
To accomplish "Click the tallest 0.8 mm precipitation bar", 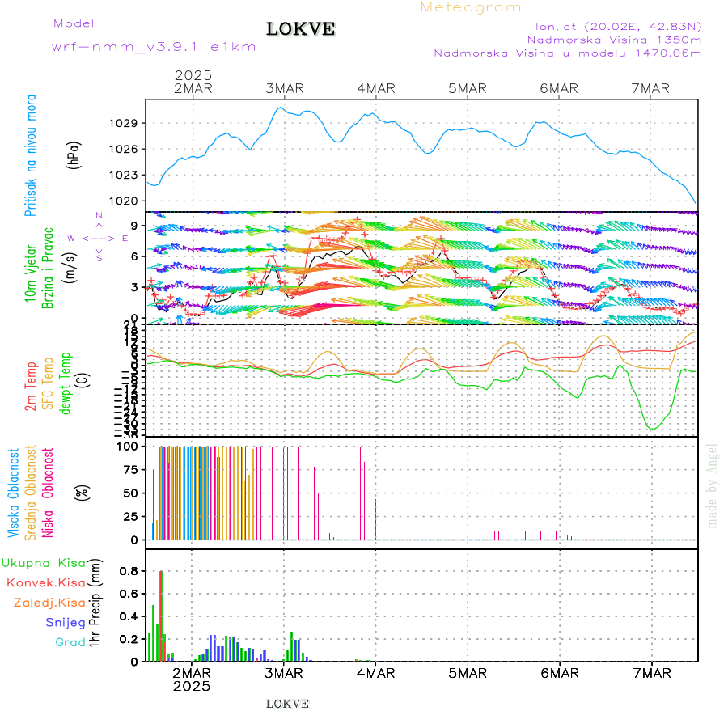I will tap(161, 616).
